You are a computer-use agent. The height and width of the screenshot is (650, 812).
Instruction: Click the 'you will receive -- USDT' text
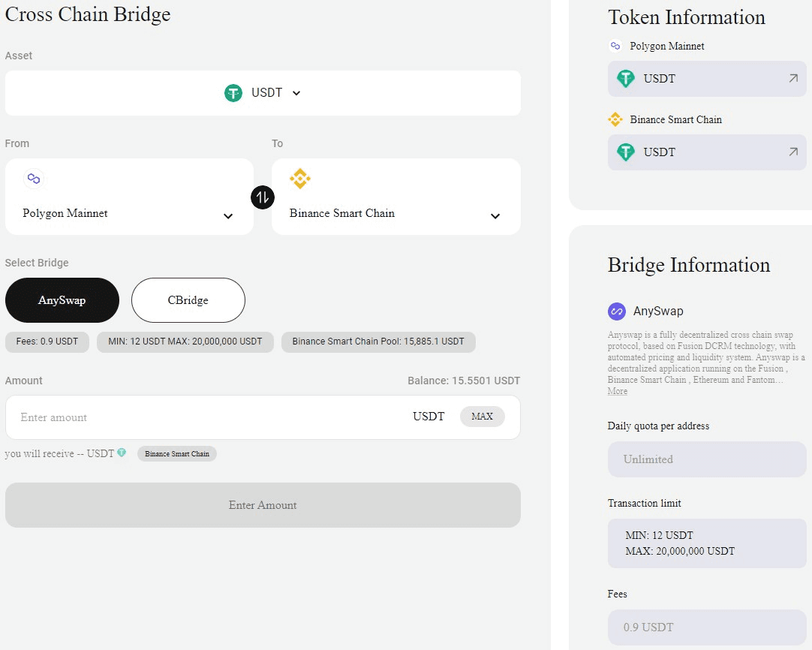(x=59, y=453)
